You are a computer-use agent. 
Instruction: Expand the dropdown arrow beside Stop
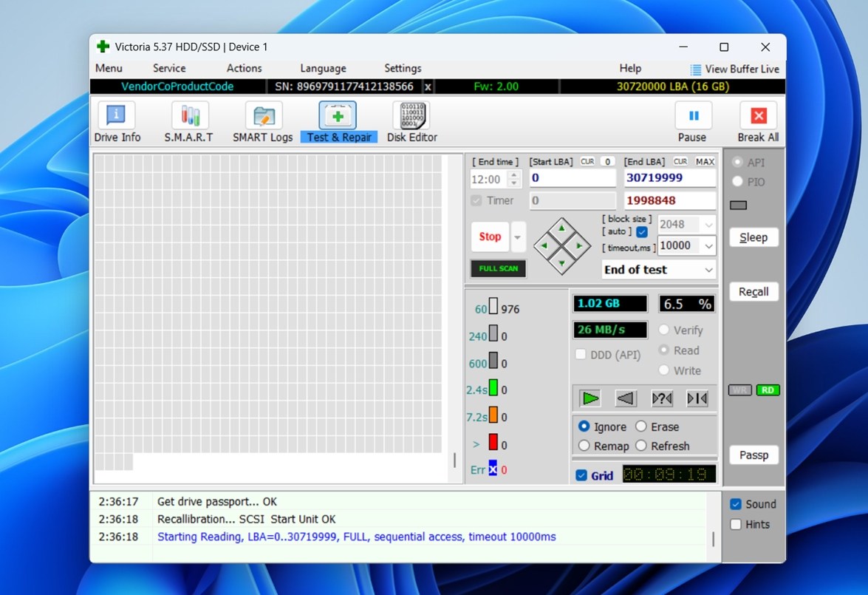click(x=518, y=237)
